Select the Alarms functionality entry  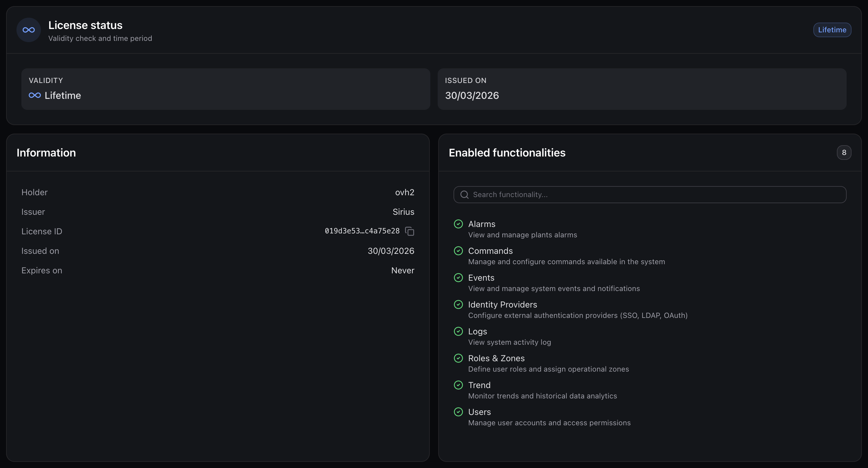[x=515, y=229]
